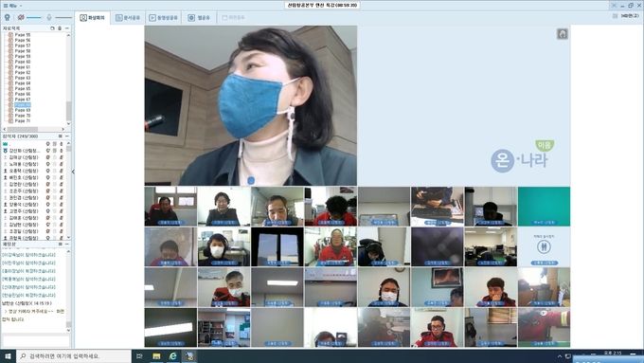The image size is (644, 363).
Task: Collapse the participants panel with the minus button
Action: tap(67, 136)
